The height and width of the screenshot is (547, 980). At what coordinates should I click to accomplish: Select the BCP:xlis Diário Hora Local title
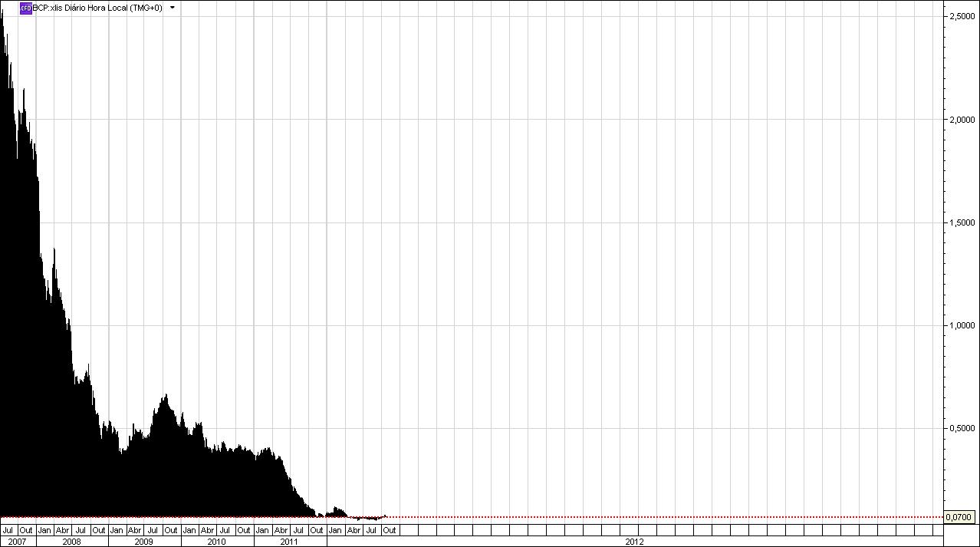97,8
